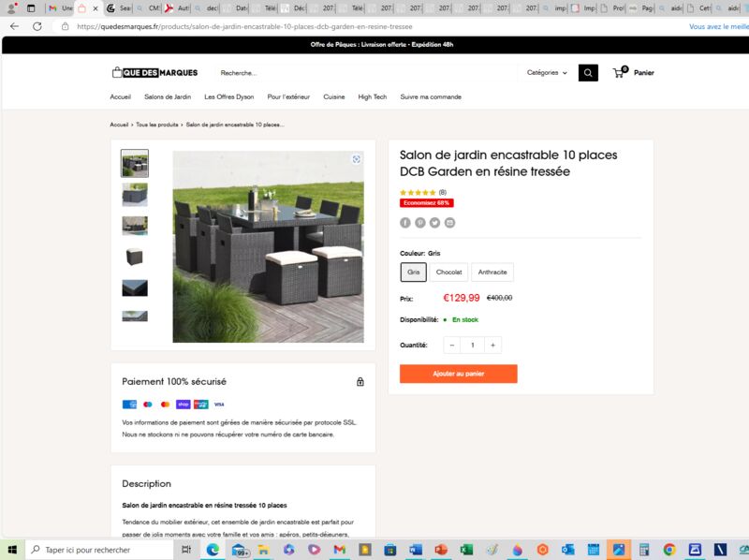Reload page with browser refresh icon
This screenshot has height=560, width=749.
(x=37, y=26)
